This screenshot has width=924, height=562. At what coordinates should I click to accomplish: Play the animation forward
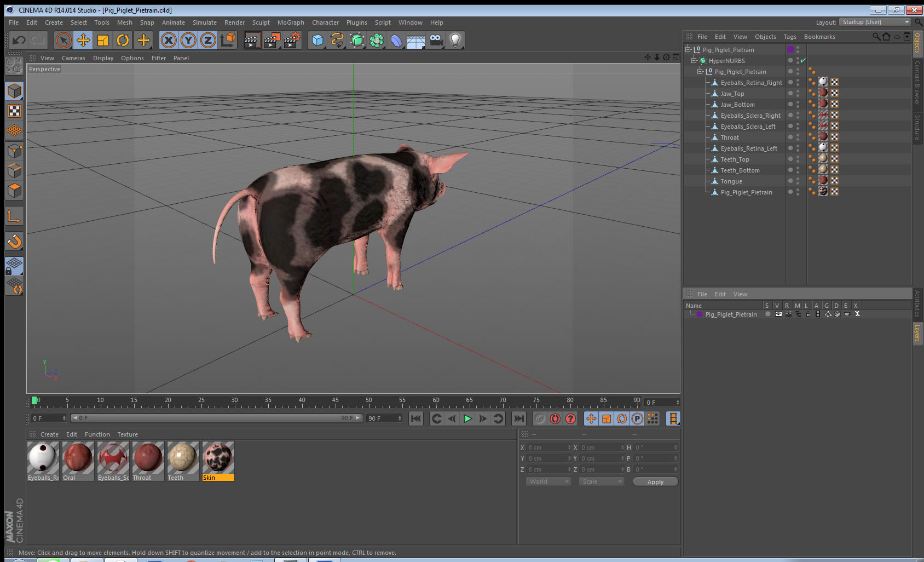[467, 418]
